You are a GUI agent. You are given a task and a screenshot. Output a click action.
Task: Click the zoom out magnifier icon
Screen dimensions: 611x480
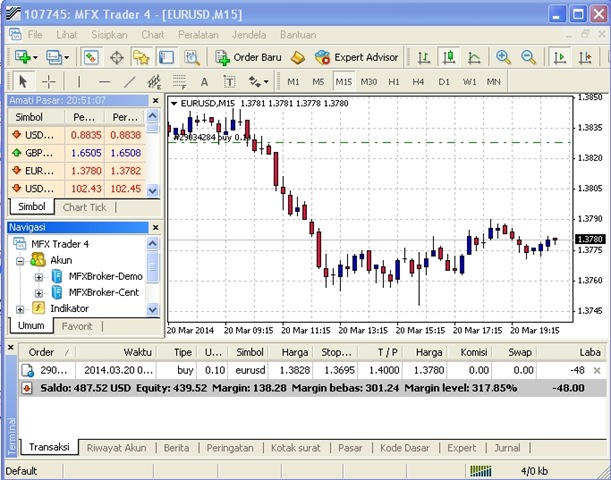point(528,57)
